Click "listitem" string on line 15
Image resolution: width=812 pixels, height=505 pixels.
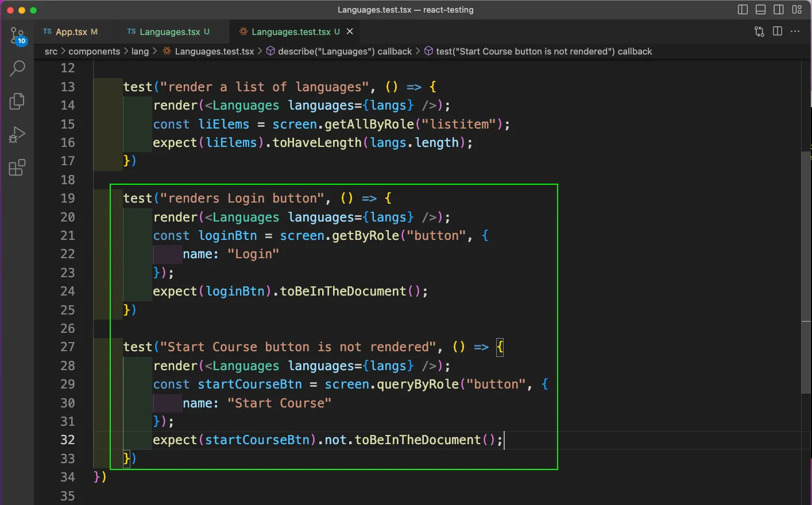(x=459, y=124)
